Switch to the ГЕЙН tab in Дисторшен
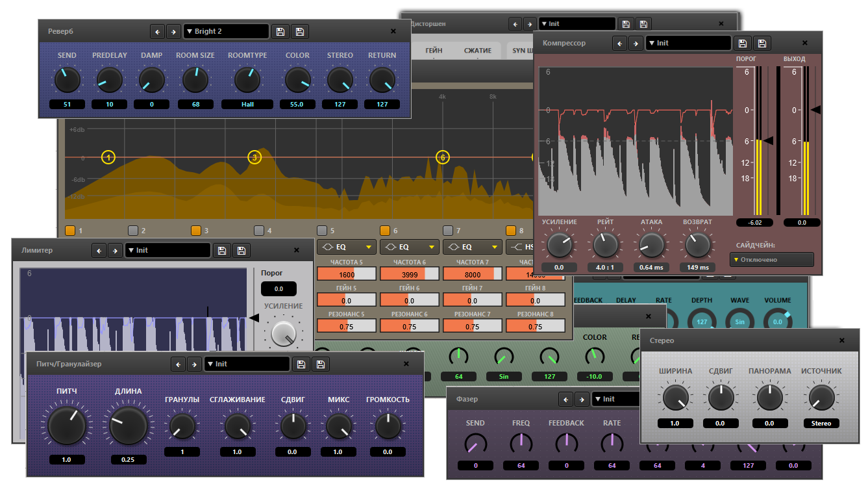This screenshot has width=868, height=484. pyautogui.click(x=434, y=50)
